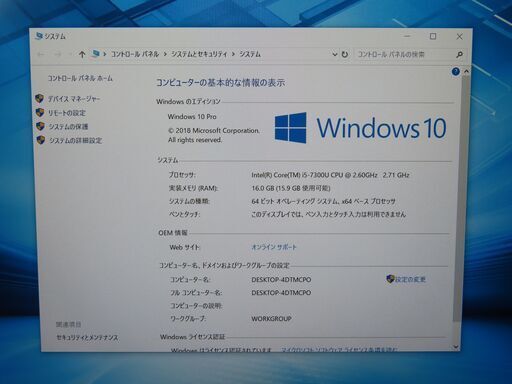Select full computer name DESKTOP-4DTMCPO value
The width and height of the screenshot is (512, 384).
281,293
